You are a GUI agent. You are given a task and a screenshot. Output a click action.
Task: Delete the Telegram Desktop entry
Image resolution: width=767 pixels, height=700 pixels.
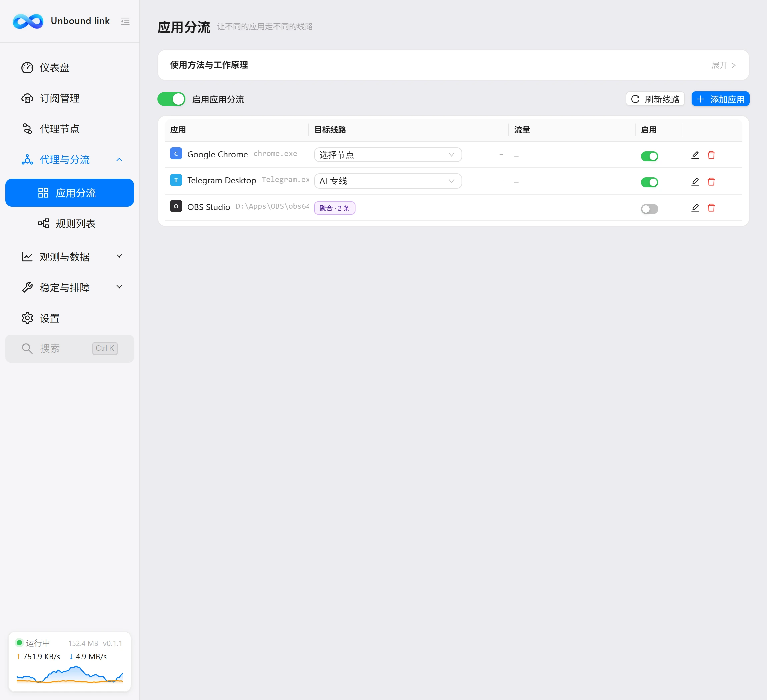point(711,182)
